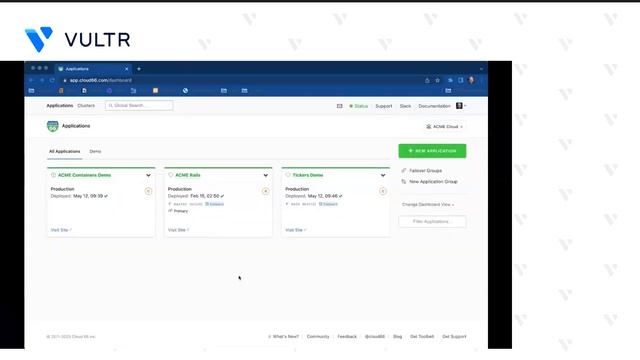Click the deploy icon on ACME Containers Demo
Screen dimensions: 640x360
click(148, 191)
